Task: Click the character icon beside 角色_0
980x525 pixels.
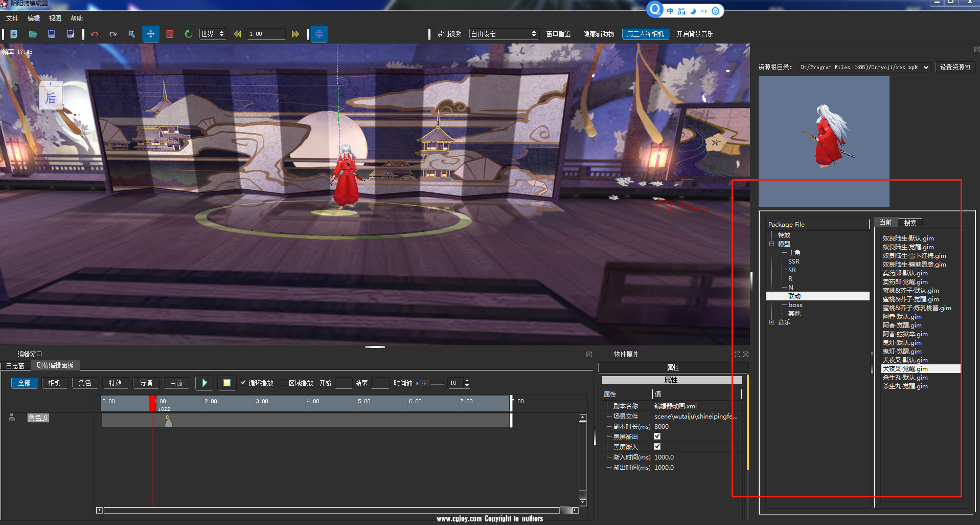Action: [x=12, y=418]
